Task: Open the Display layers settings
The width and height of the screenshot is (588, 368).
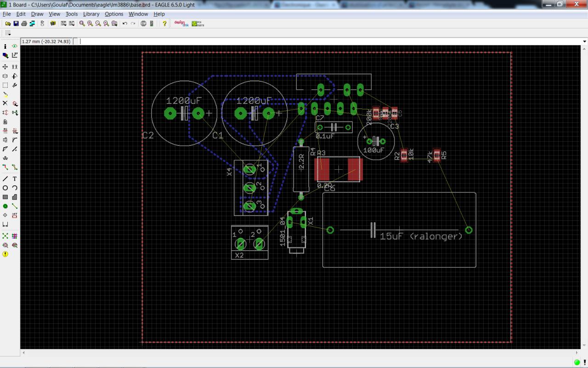Action: pos(5,55)
